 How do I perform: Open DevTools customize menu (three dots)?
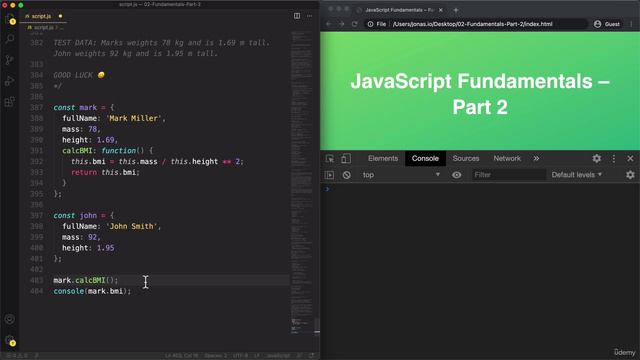click(x=613, y=158)
